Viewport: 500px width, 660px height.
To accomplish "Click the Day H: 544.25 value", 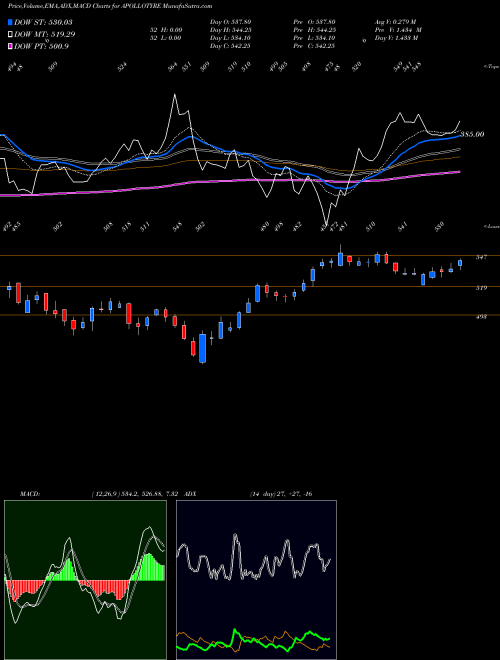I will point(231,30).
